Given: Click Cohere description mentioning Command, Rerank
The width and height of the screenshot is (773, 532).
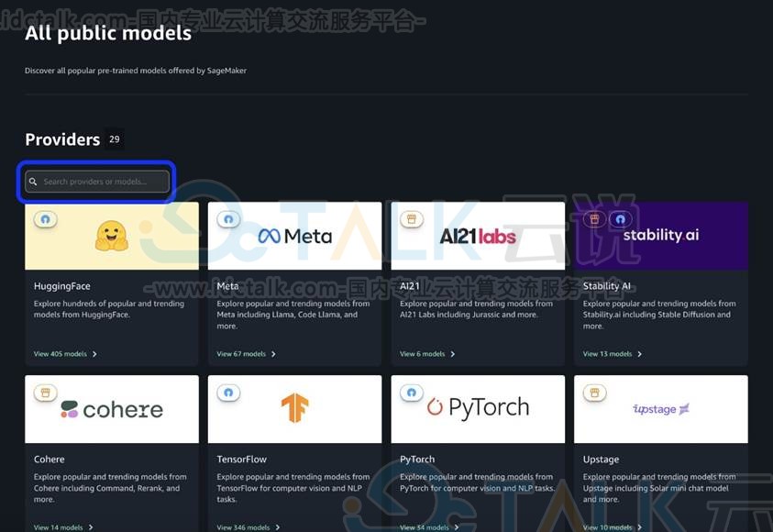Looking at the screenshot, I should pos(110,488).
